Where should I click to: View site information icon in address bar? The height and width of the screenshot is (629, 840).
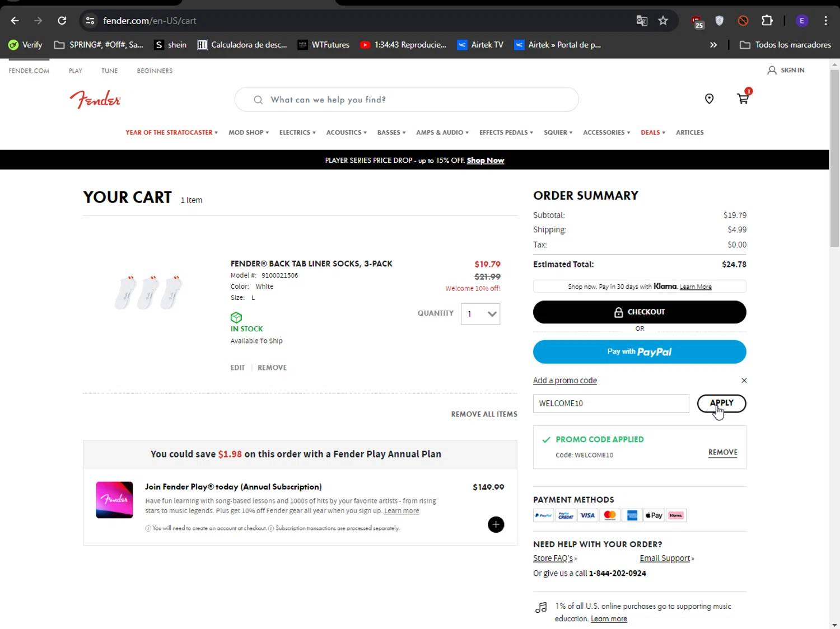[x=90, y=21]
